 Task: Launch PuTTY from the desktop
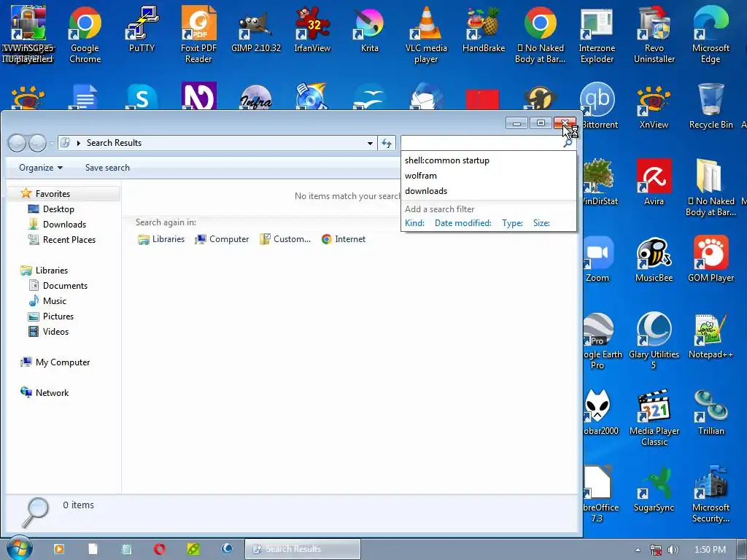142,29
